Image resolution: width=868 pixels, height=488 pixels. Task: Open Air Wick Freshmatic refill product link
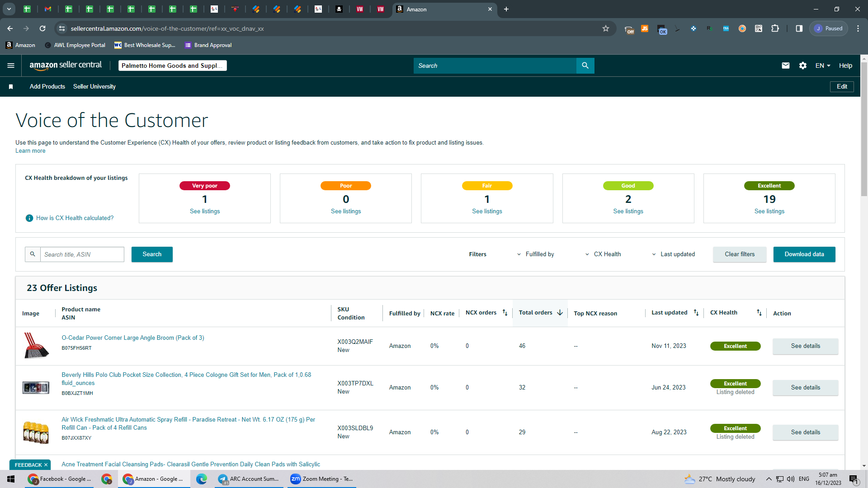pos(189,424)
